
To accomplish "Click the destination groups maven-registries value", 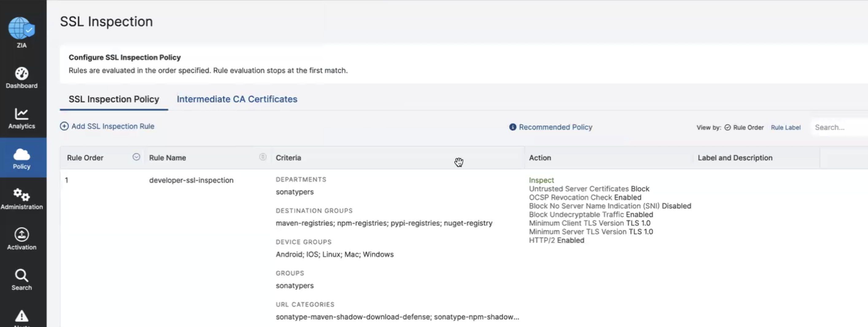I will tap(384, 223).
